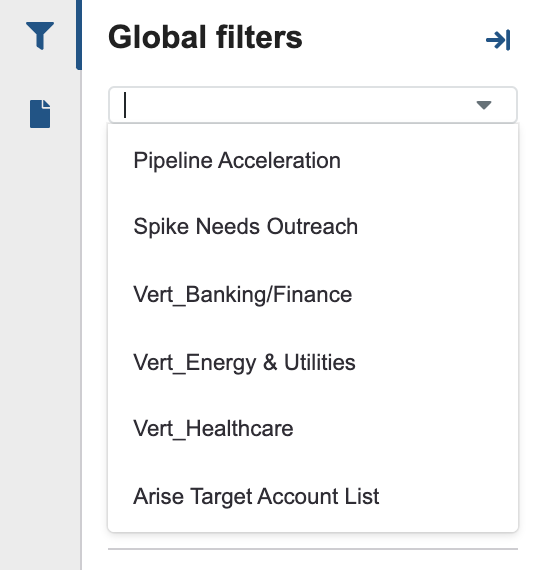Focus the Global filters search input

pyautogui.click(x=313, y=105)
